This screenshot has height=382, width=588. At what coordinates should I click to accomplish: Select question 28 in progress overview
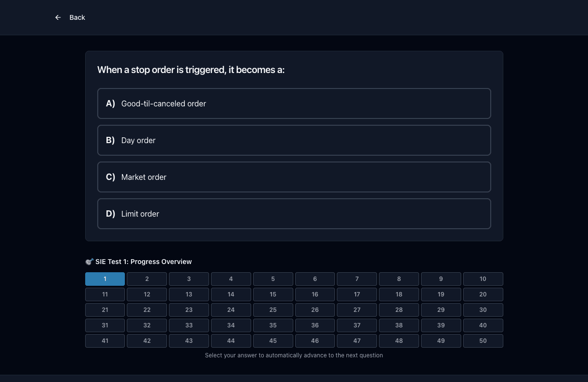click(399, 310)
